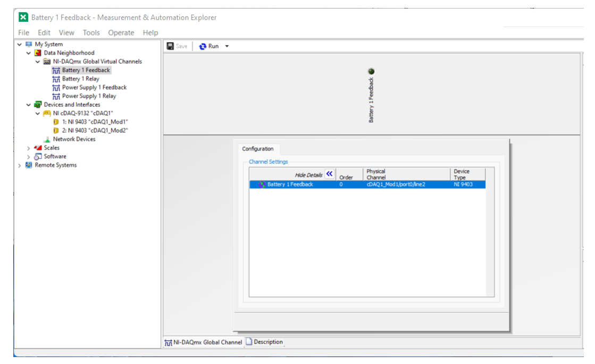Select Network Devices tree item
595x364 pixels.
tap(74, 139)
